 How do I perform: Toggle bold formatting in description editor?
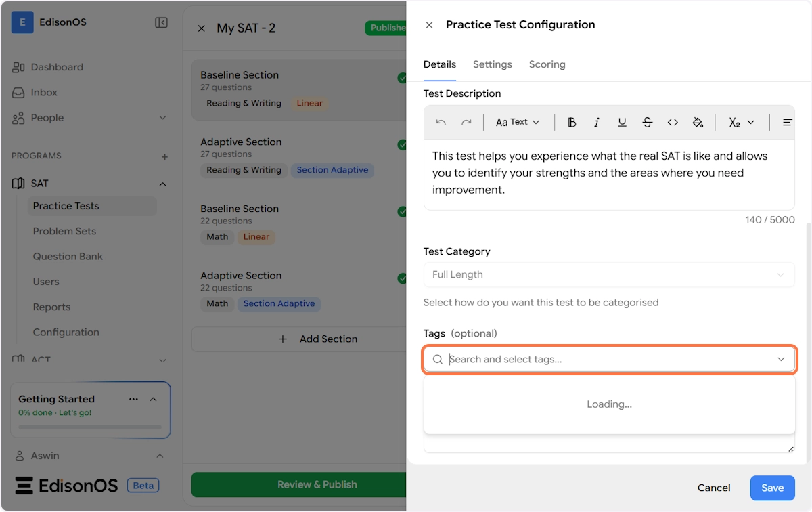572,123
